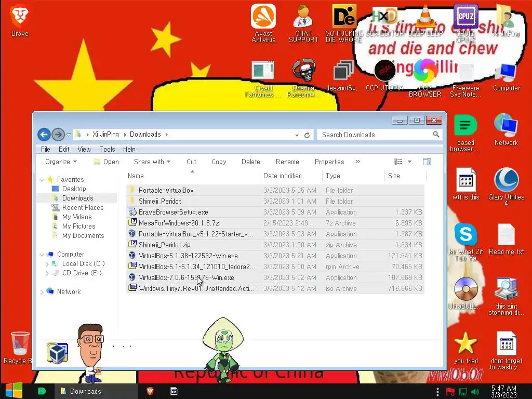Image resolution: width=532 pixels, height=399 pixels.
Task: Select the CPUID CPU-Z desktop icon
Action: pyautogui.click(x=465, y=23)
